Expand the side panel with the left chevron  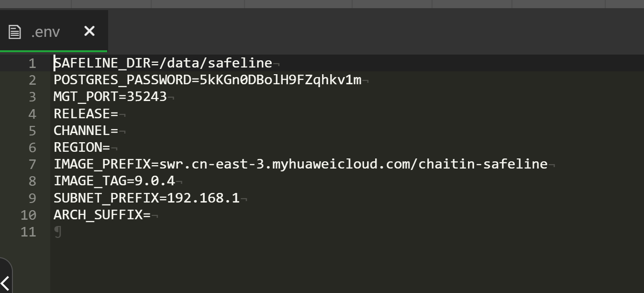[5, 282]
